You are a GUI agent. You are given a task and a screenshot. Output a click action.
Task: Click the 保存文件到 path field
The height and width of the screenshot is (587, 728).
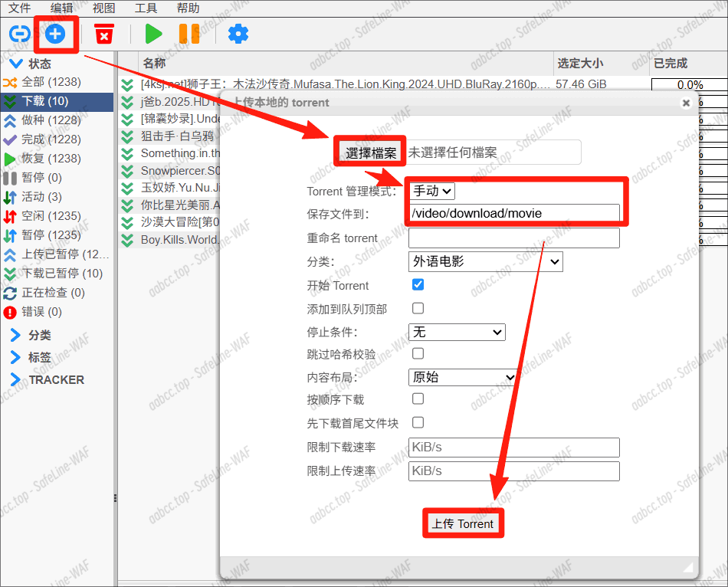514,213
